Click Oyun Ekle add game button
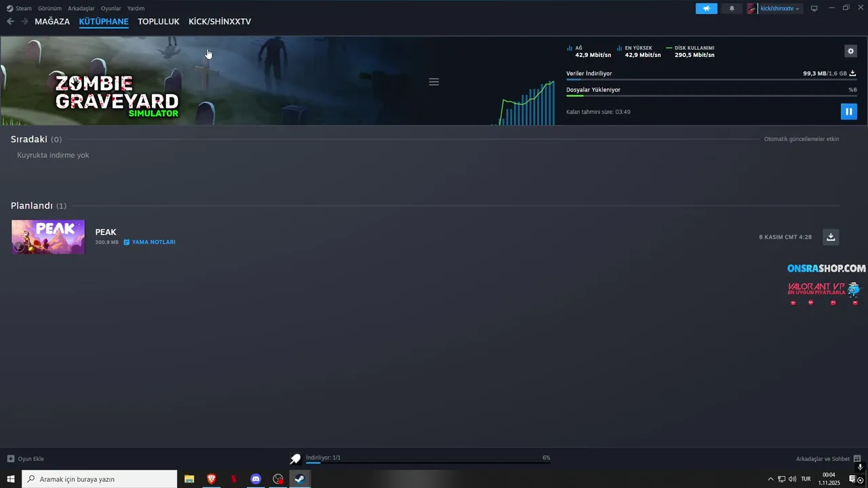The height and width of the screenshot is (488, 868). [25, 459]
